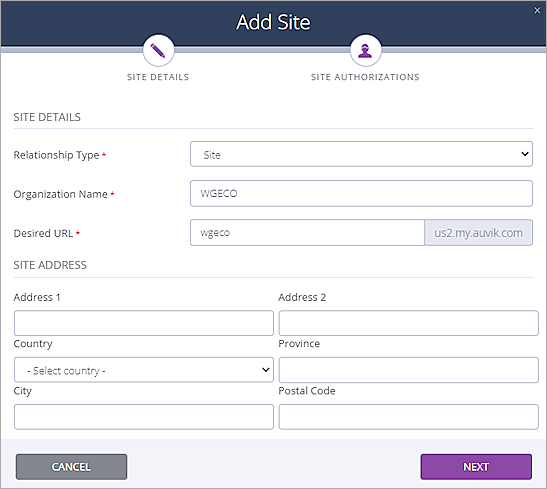Image resolution: width=547 pixels, height=489 pixels.
Task: Select the SITE DETAILS step label
Action: pyautogui.click(x=158, y=77)
